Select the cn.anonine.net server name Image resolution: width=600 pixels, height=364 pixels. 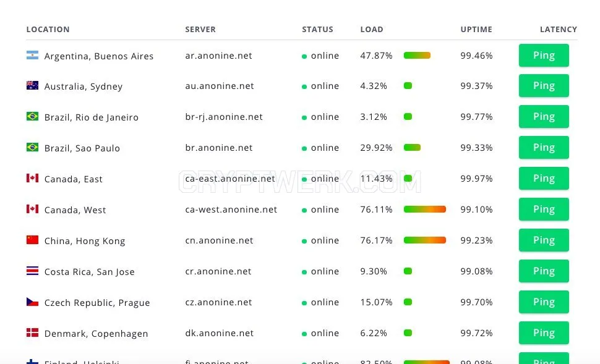(219, 240)
